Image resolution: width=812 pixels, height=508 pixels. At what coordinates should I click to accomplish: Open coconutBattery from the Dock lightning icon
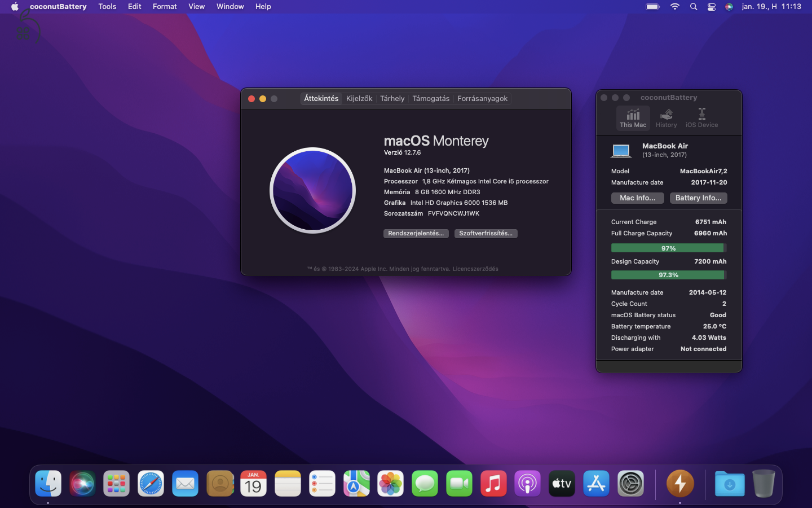[680, 484]
